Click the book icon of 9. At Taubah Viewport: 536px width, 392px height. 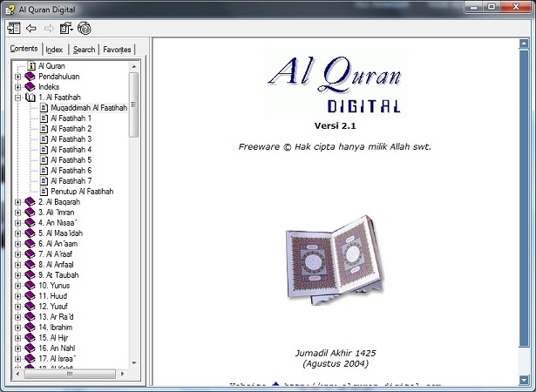pos(31,274)
